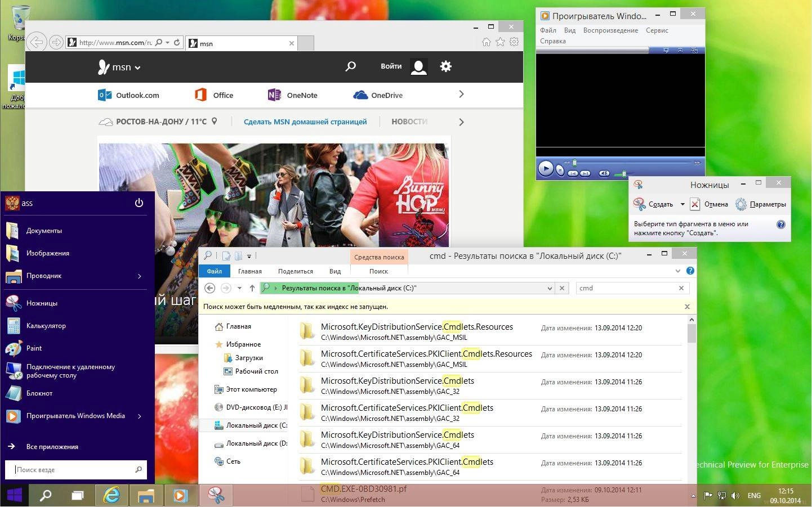Viewport: 812px width, 507px height.
Task: Open Файл tab in Explorer
Action: pyautogui.click(x=214, y=271)
